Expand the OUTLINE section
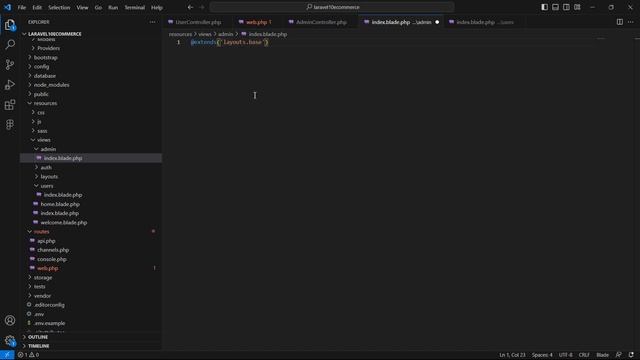 (38, 337)
